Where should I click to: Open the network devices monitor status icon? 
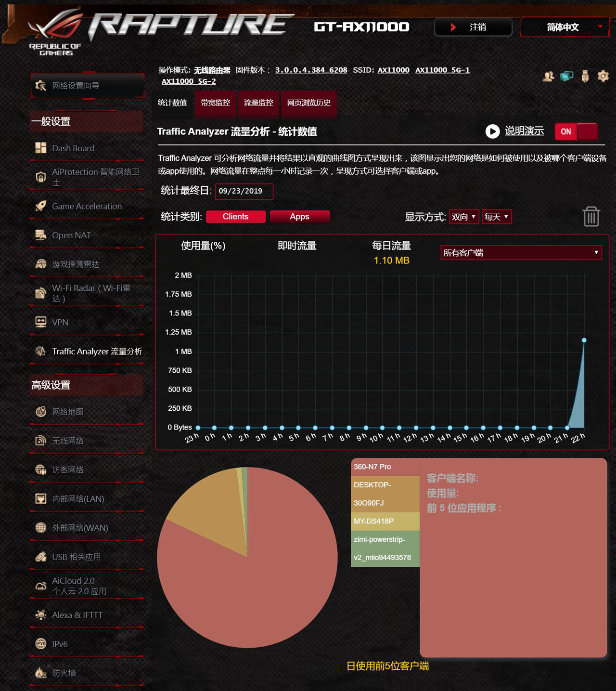click(567, 76)
